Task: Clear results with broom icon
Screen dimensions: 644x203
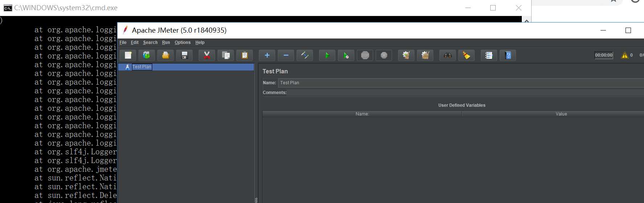Action: click(x=406, y=55)
